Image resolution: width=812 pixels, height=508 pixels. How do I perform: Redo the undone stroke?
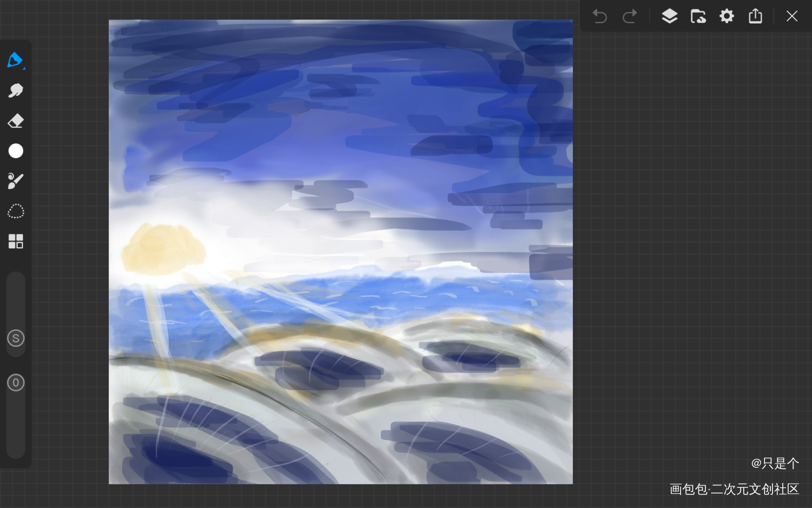click(x=630, y=17)
